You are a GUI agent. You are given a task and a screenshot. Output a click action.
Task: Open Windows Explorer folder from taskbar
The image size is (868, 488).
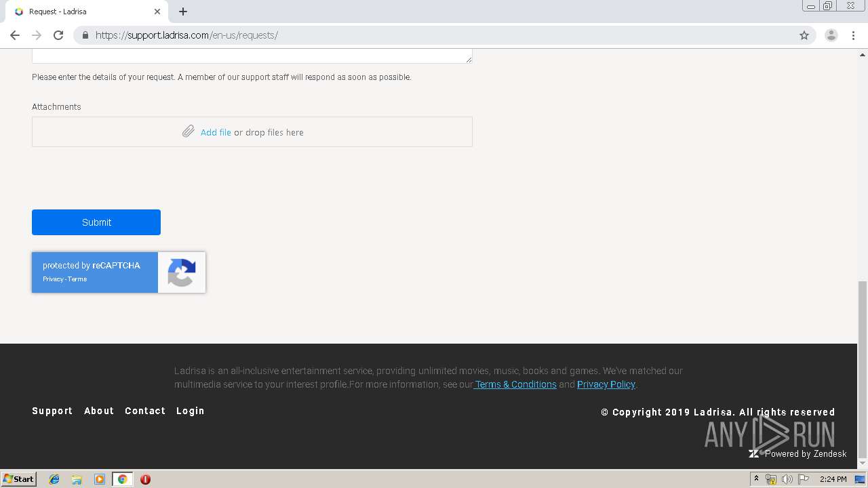point(77,479)
